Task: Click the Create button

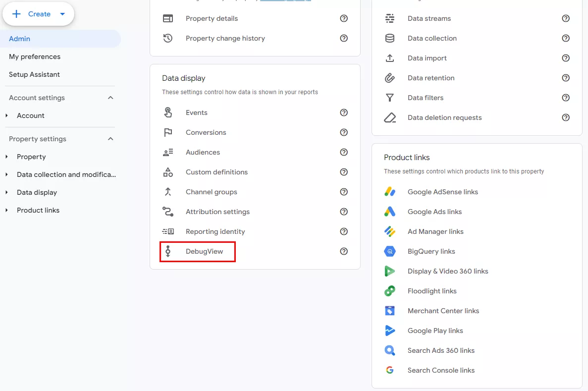Action: [38, 14]
